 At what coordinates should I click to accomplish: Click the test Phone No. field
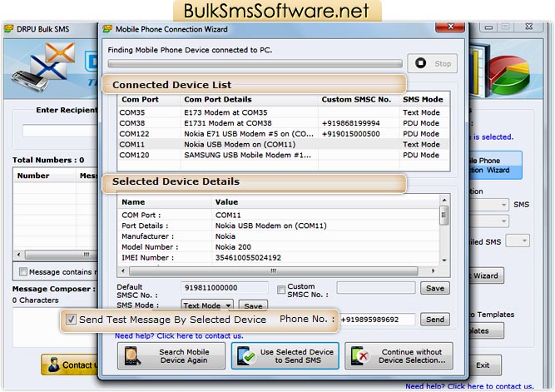pos(377,320)
